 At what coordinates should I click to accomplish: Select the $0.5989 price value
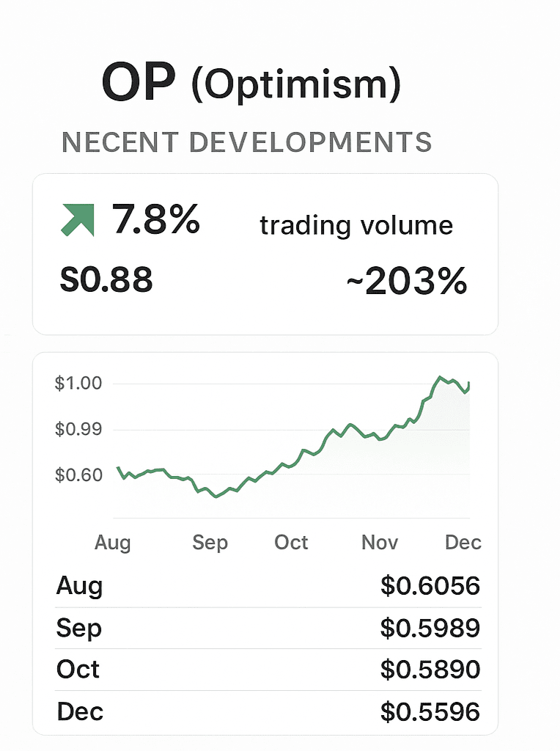pyautogui.click(x=430, y=628)
